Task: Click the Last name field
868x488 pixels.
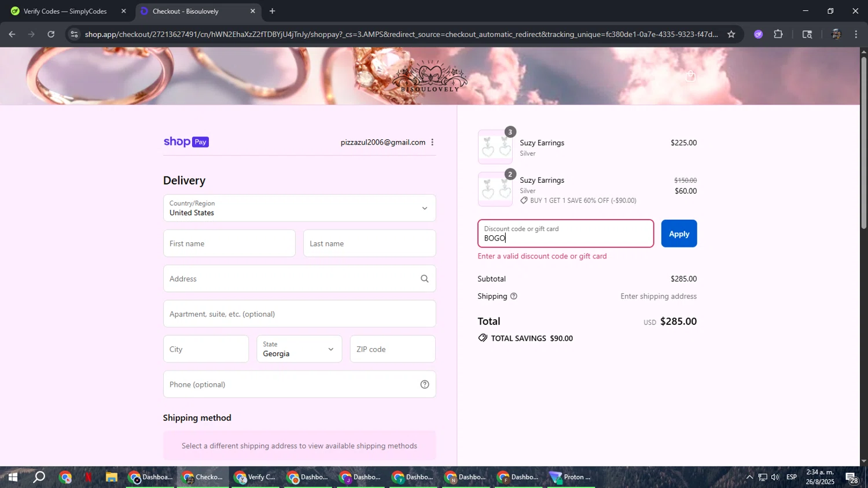Action: 369,243
